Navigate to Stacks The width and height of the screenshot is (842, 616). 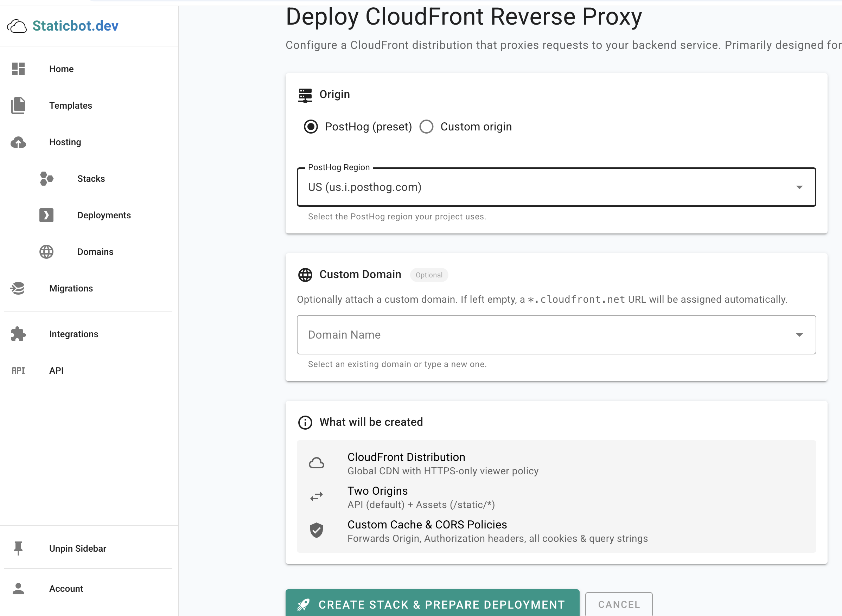pos(89,179)
